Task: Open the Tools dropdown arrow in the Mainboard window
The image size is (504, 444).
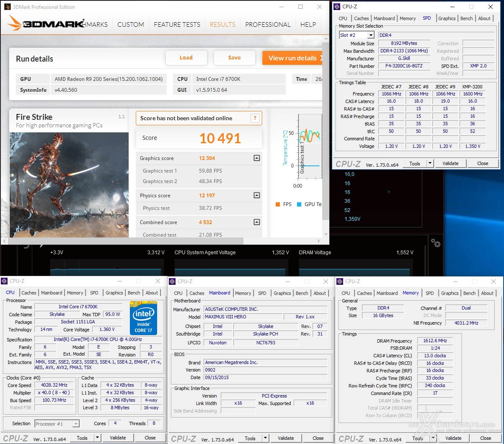Action: click(x=265, y=438)
